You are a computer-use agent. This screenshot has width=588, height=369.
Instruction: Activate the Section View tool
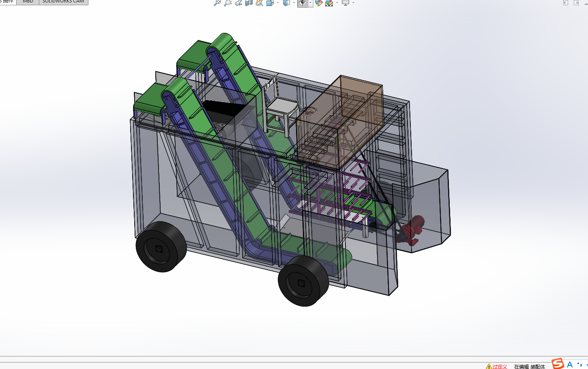pos(249,3)
